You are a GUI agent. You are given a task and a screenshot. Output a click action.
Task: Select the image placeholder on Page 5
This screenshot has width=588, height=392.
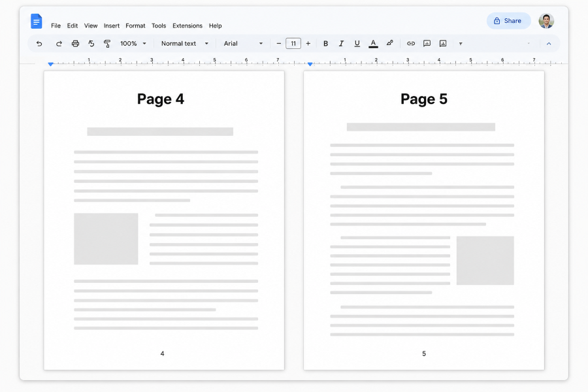[x=485, y=260]
